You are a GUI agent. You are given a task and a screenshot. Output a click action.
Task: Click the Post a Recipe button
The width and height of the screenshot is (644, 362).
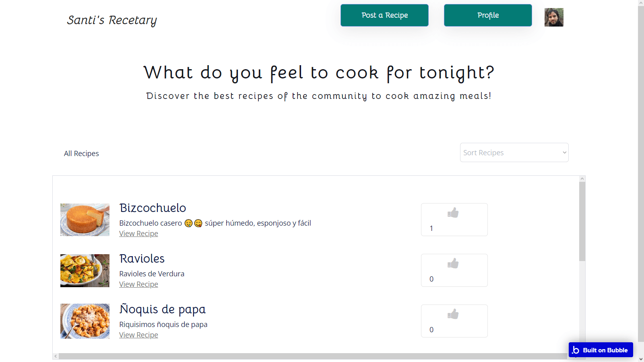(x=384, y=15)
